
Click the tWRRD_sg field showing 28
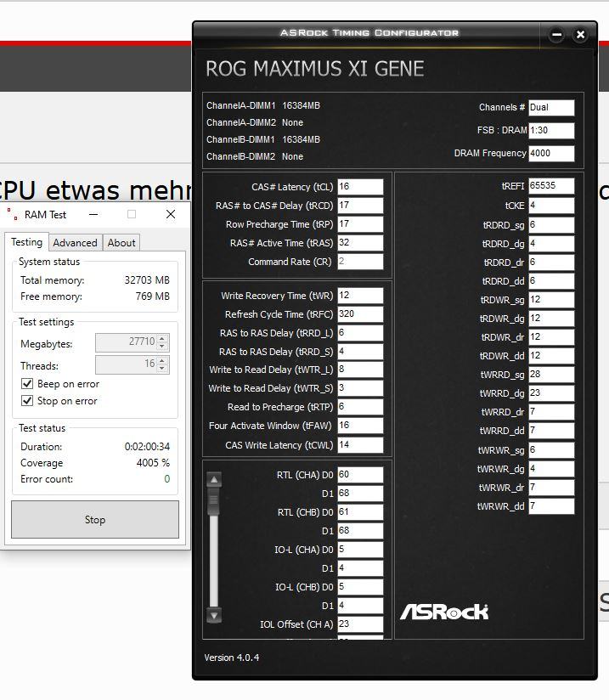click(551, 375)
